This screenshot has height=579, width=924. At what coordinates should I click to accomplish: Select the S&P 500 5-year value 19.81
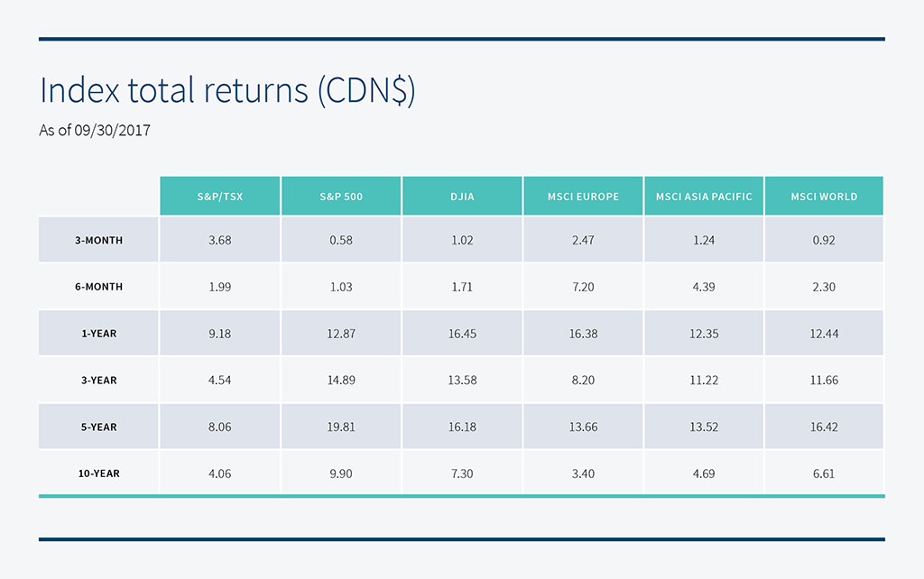[x=341, y=427]
